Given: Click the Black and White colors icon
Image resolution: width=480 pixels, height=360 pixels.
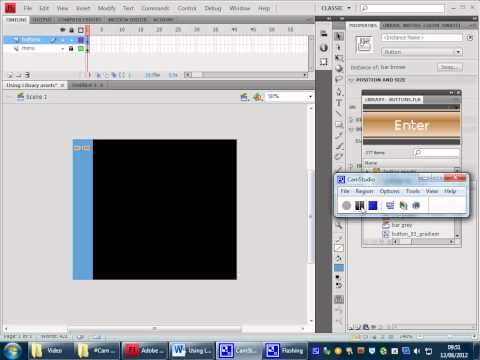Looking at the screenshot, I should (337, 277).
